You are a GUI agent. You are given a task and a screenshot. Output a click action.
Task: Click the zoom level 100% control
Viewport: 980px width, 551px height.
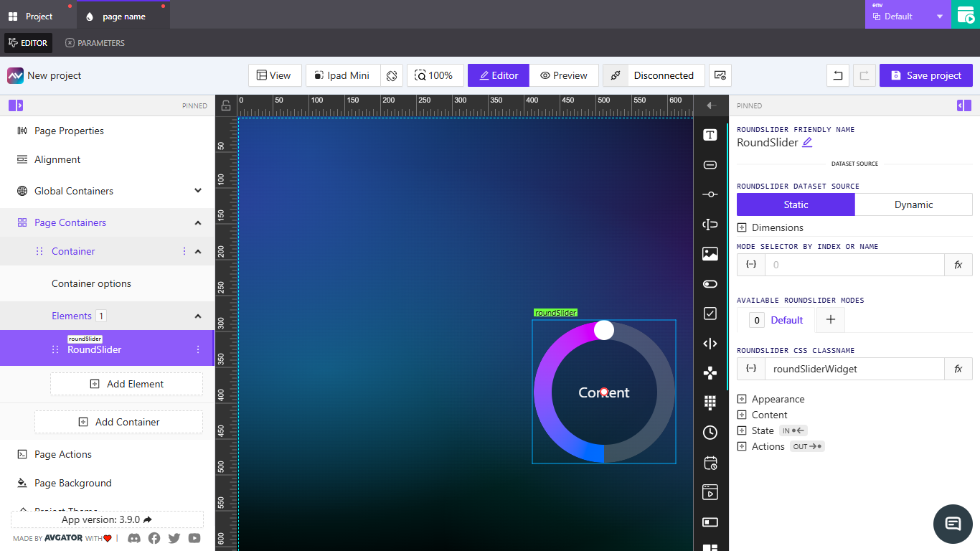coord(435,75)
